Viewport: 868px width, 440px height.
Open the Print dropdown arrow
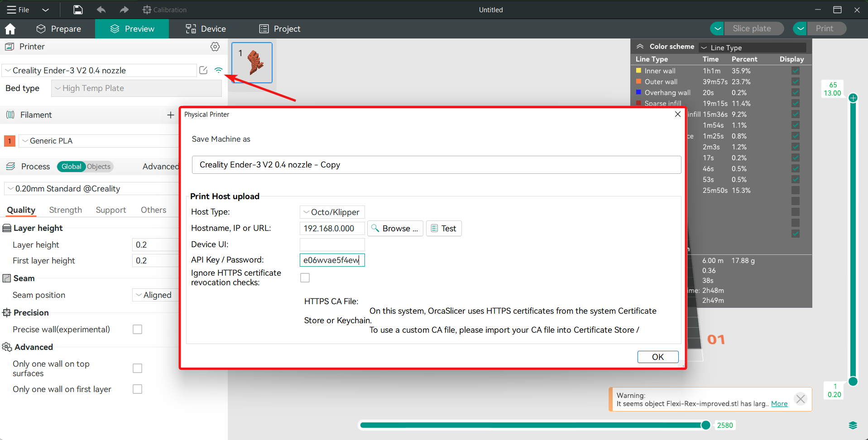tap(800, 29)
